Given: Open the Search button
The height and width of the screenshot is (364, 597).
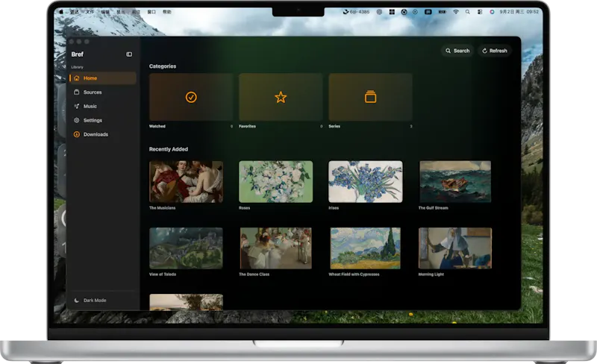Looking at the screenshot, I should [x=457, y=51].
